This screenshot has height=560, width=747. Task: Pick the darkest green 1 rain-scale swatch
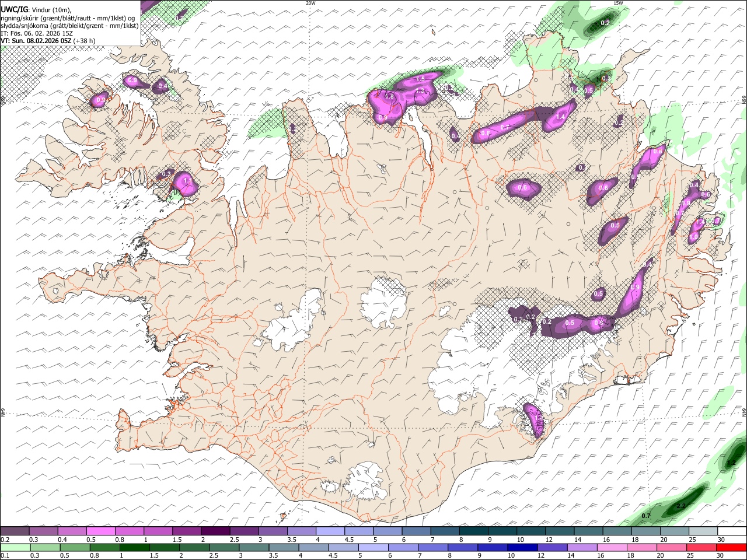coord(135,548)
